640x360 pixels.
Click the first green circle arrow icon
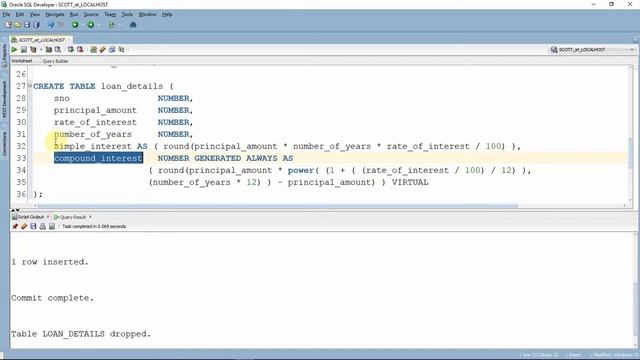tap(75, 25)
